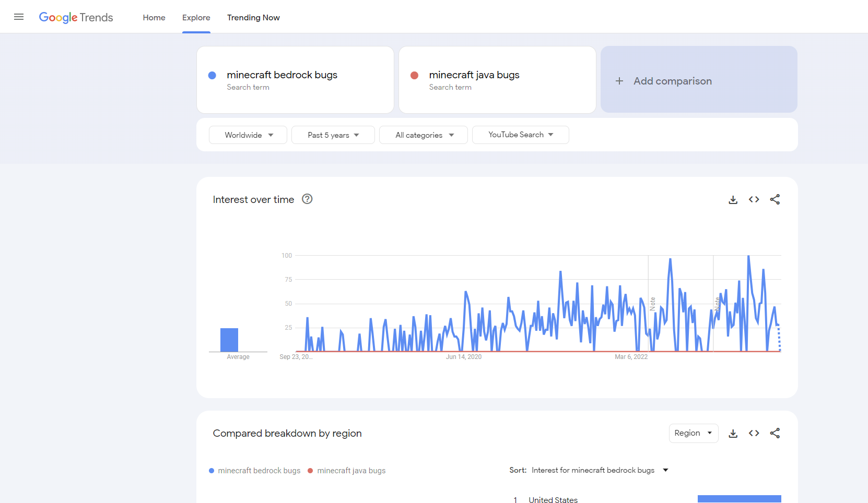Open the Worldwide location dropdown
868x503 pixels.
pos(248,135)
